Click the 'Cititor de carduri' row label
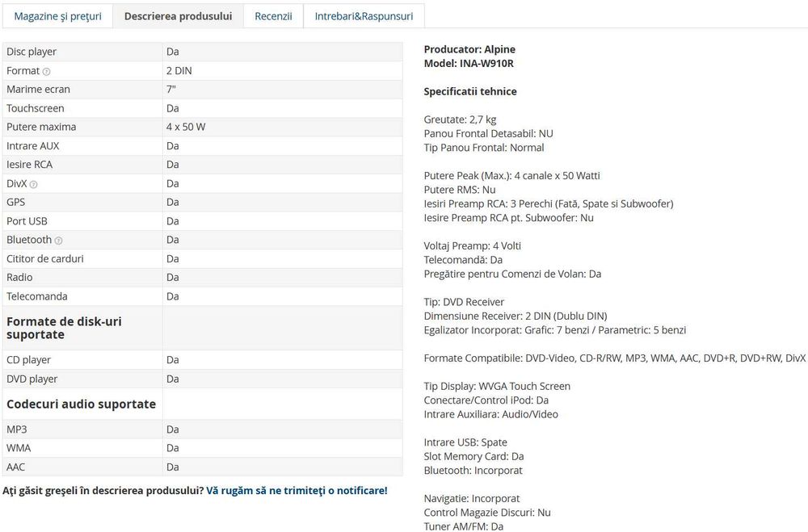Screen dimensions: 808x532 [44, 258]
